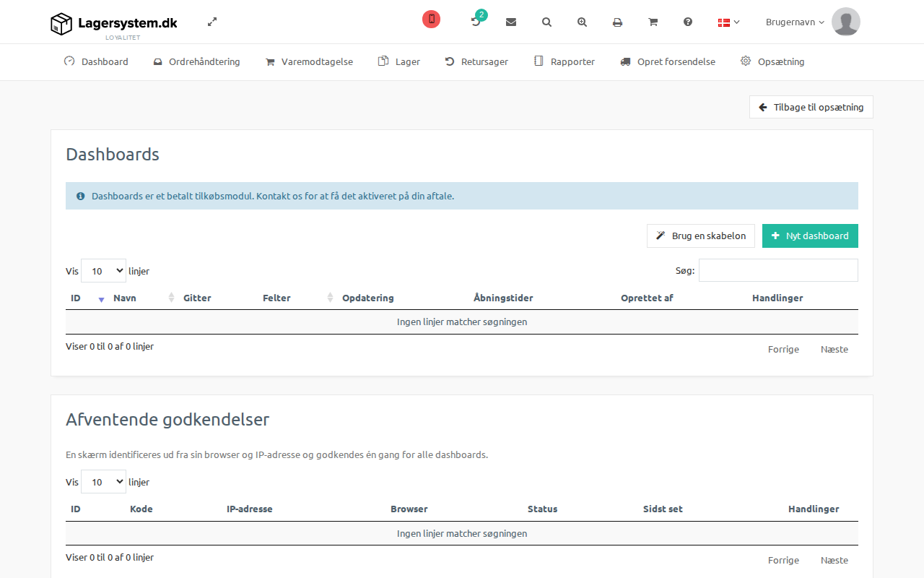Open Ordrehåndtering menu
Viewport: 924px width, 578px height.
point(196,62)
